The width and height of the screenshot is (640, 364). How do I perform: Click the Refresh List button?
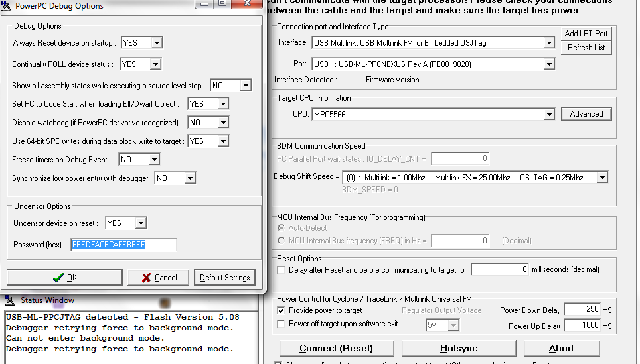click(586, 48)
